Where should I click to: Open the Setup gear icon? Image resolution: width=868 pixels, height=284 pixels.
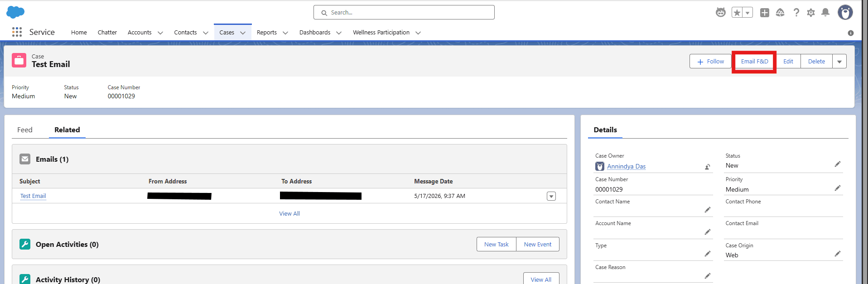tap(811, 13)
